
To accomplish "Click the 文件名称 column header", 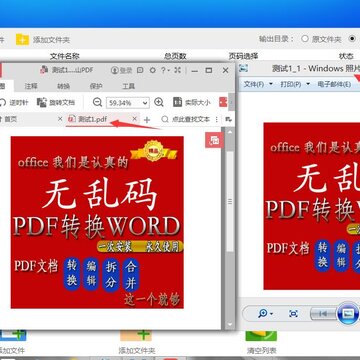I will click(65, 56).
